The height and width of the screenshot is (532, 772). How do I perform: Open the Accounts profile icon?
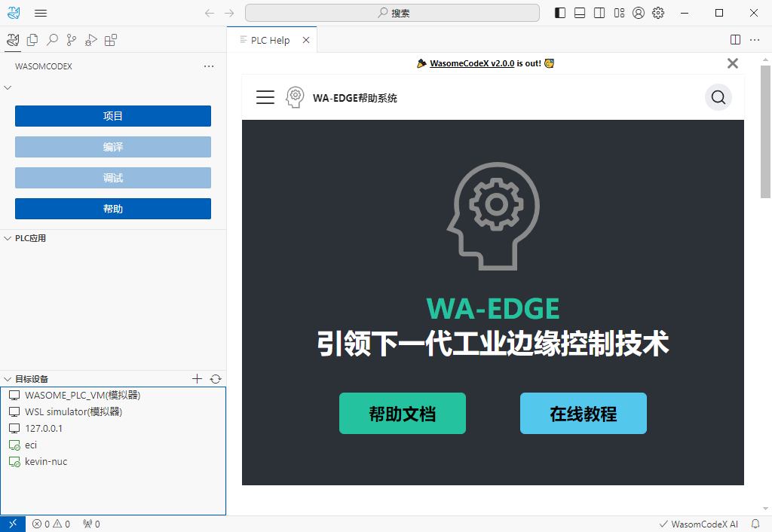(x=639, y=14)
